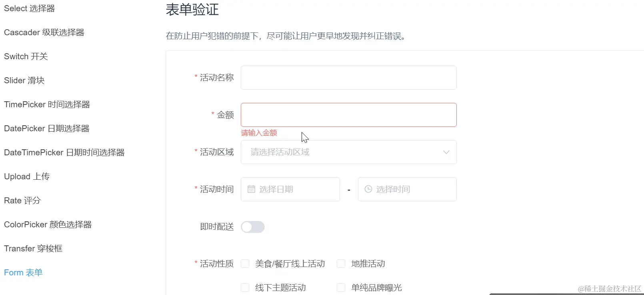Enable the 地推活动 checkbox

341,263
